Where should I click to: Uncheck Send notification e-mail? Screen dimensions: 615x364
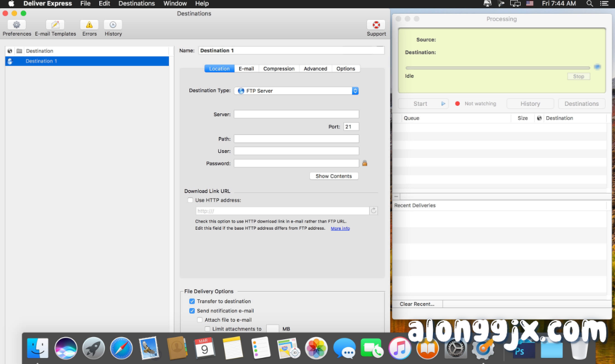coord(192,310)
